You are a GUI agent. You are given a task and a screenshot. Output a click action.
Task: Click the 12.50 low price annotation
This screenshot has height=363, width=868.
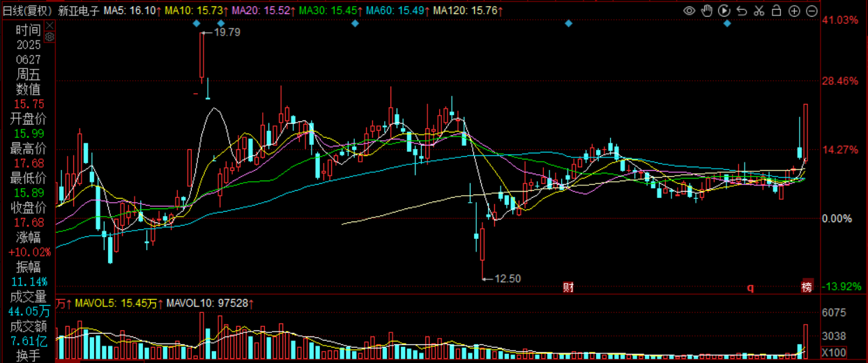[x=508, y=278]
